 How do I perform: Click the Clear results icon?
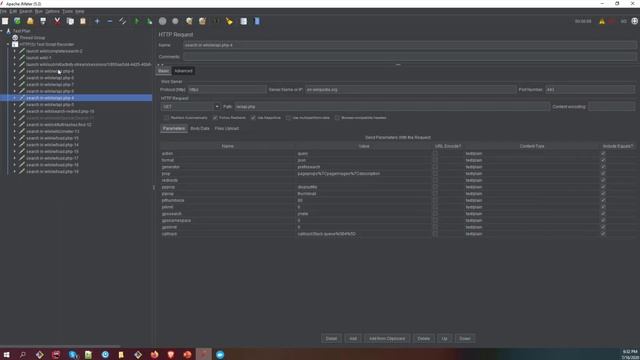click(189, 21)
